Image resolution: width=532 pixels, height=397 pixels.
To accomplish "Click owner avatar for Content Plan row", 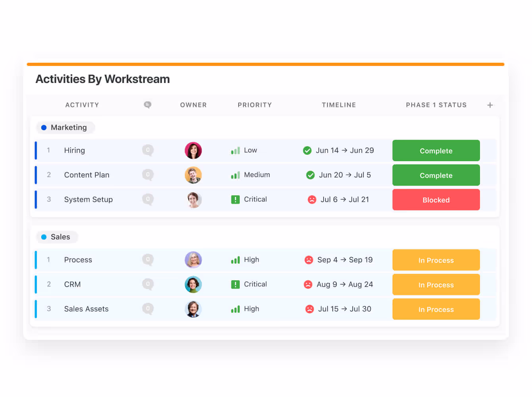I will 193,175.
